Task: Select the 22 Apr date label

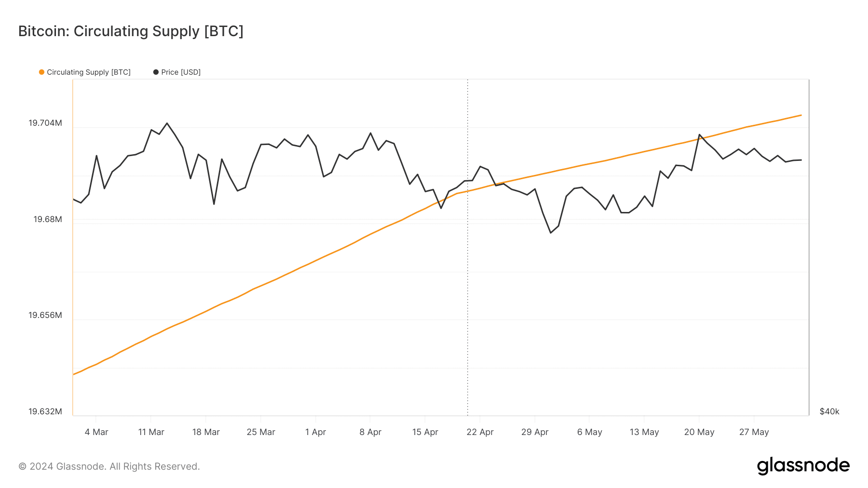Action: point(480,432)
